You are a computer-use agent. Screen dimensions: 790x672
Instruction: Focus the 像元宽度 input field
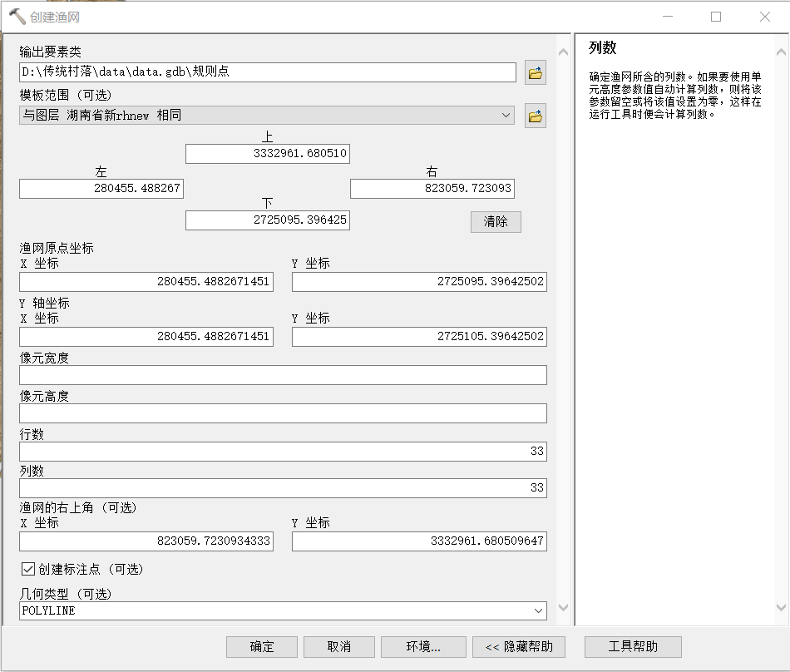point(283,375)
